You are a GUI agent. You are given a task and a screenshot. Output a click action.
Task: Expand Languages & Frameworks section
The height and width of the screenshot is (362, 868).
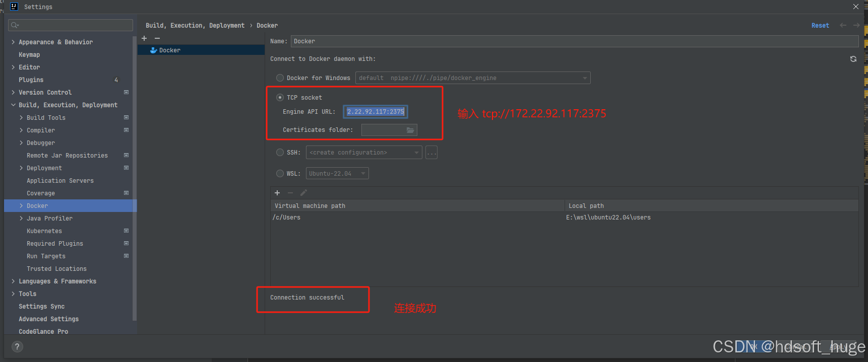(13, 281)
